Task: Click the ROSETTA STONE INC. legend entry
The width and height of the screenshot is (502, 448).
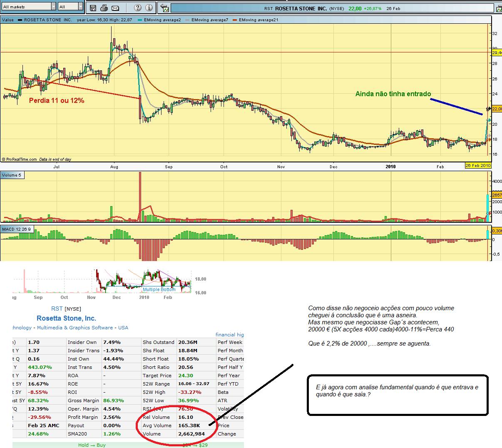Action: click(45, 20)
